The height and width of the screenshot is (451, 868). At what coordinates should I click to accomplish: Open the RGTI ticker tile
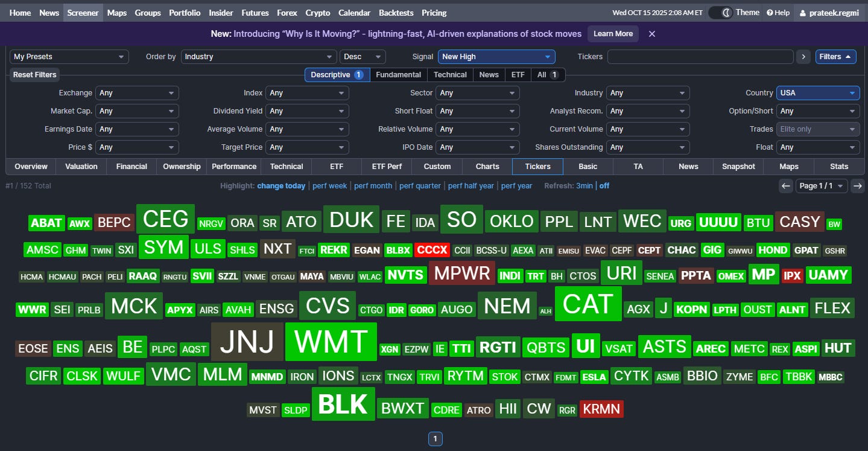click(x=498, y=347)
